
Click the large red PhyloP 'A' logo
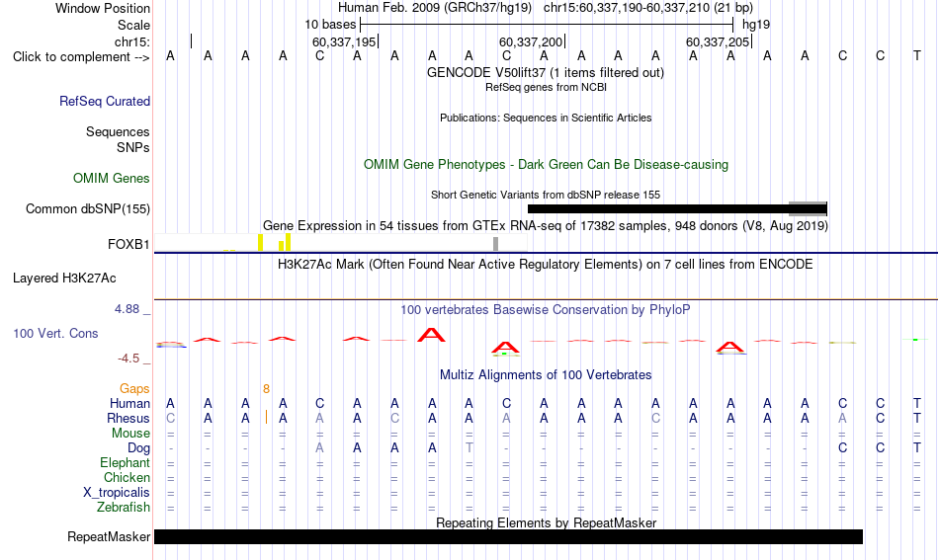(431, 335)
